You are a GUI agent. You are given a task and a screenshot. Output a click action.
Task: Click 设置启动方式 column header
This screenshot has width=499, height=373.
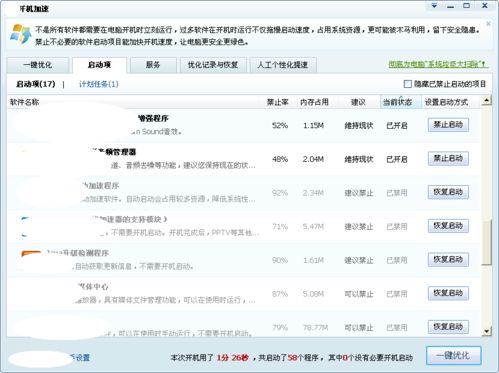click(x=446, y=102)
